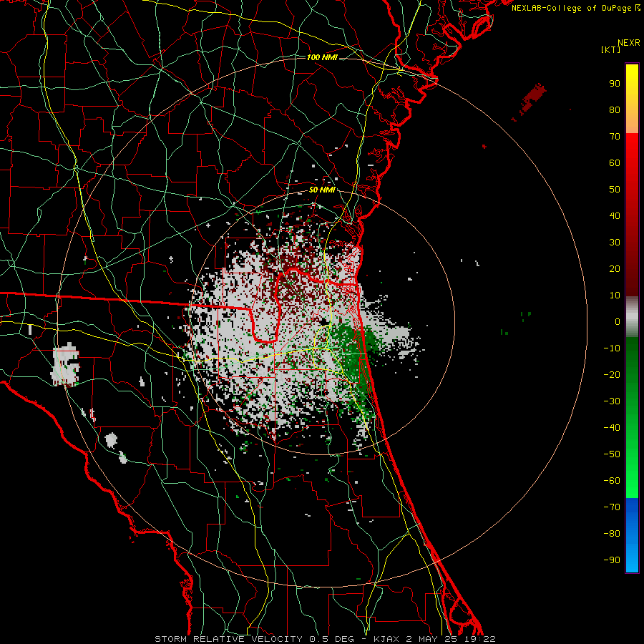Click the gray near-zero band on the color bar
Screen dimensions: 644x644
point(632,317)
